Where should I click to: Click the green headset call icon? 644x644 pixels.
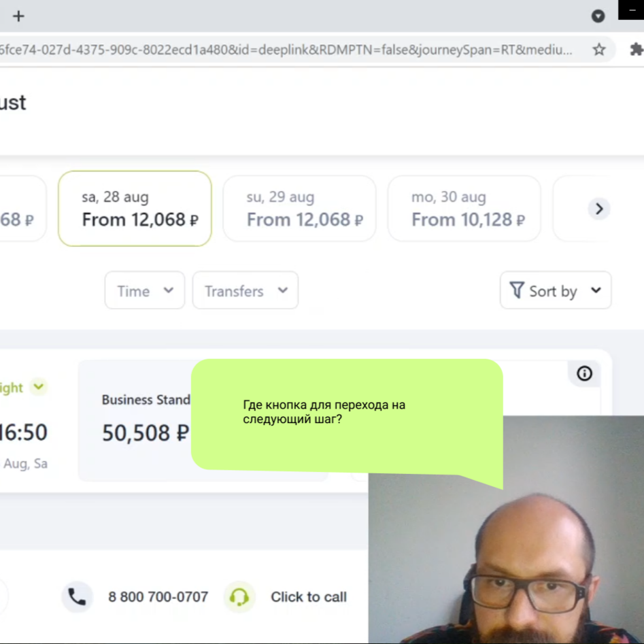tap(239, 596)
